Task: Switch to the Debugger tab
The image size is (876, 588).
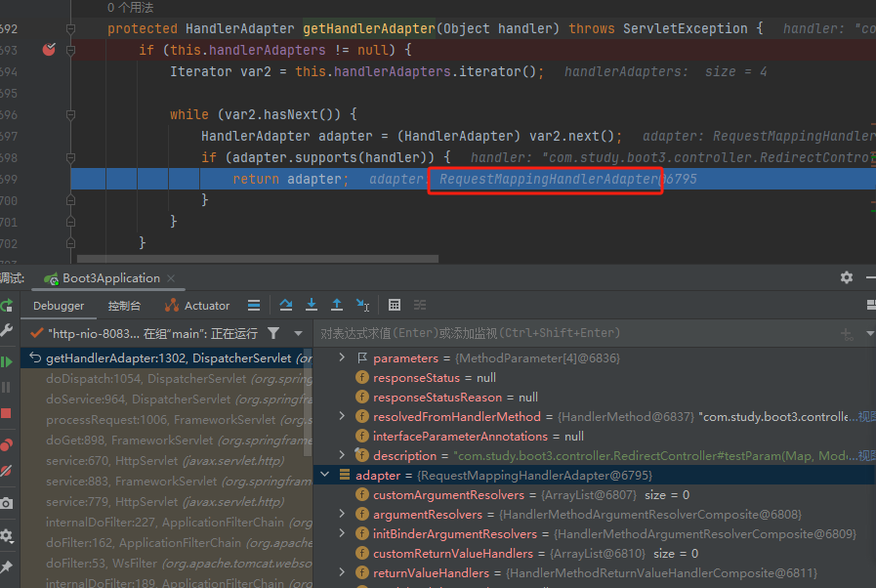Action: coord(59,306)
